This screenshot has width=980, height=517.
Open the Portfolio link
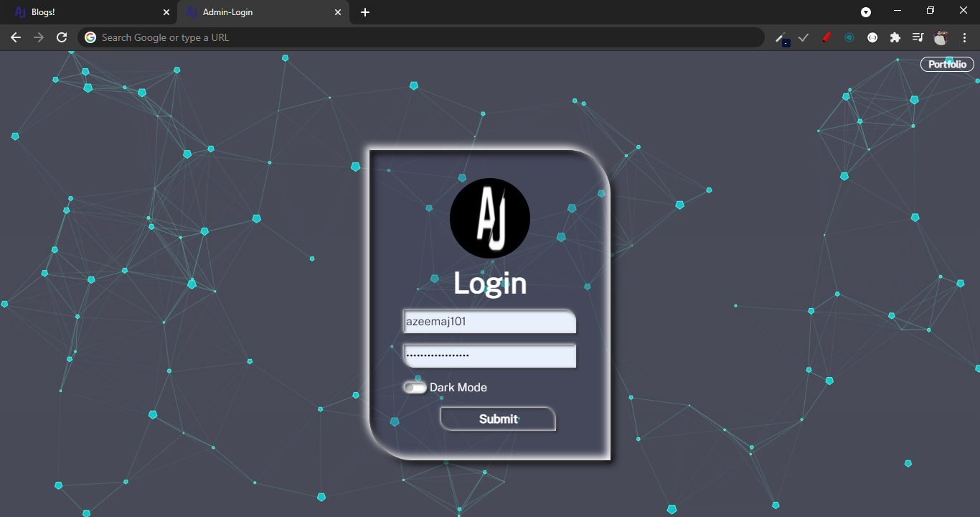coord(948,65)
